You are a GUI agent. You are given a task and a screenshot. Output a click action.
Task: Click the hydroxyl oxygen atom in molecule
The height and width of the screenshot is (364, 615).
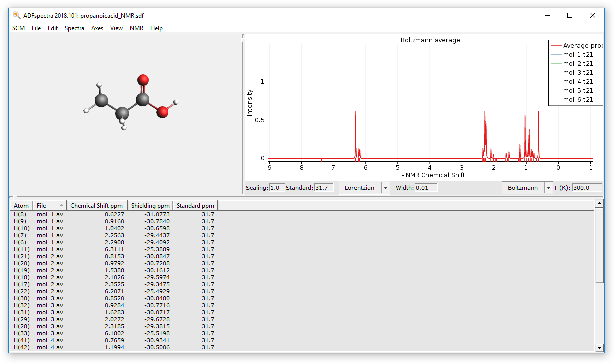tap(162, 112)
